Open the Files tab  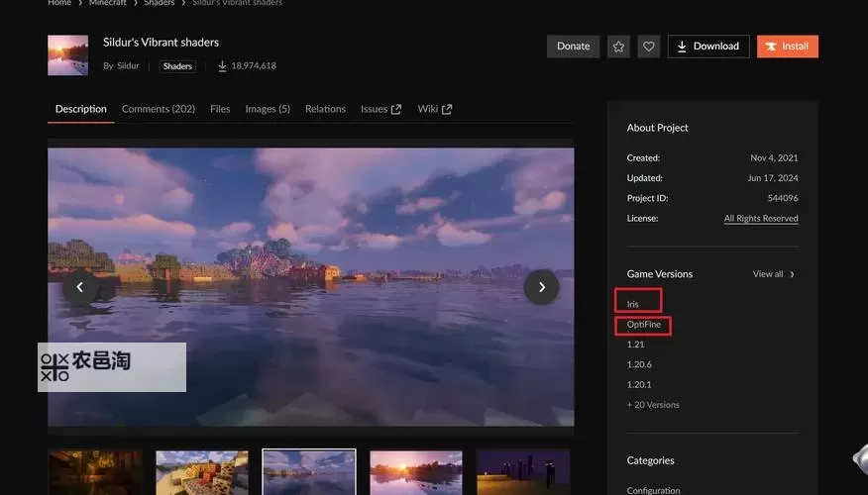coord(220,109)
